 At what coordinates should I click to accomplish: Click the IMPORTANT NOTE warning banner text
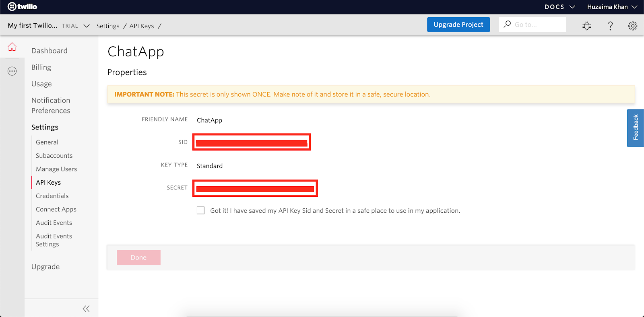272,94
